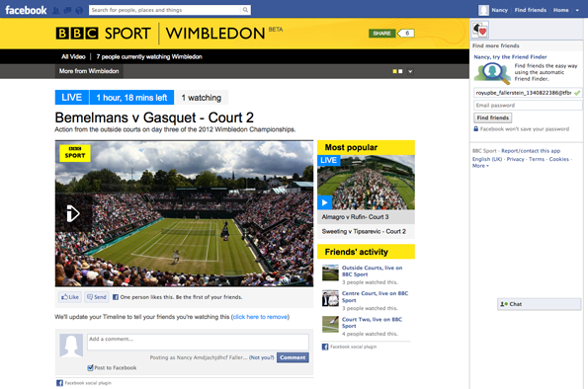Click the Friend Finder magnifier icon
The height and width of the screenshot is (389, 588).
point(492,73)
